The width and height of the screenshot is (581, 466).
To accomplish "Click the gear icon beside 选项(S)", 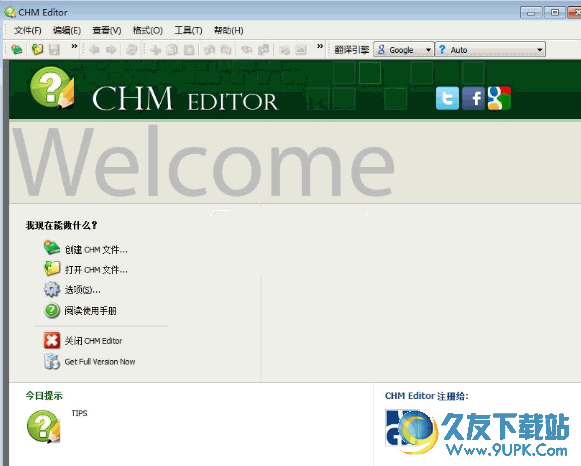I will click(52, 289).
